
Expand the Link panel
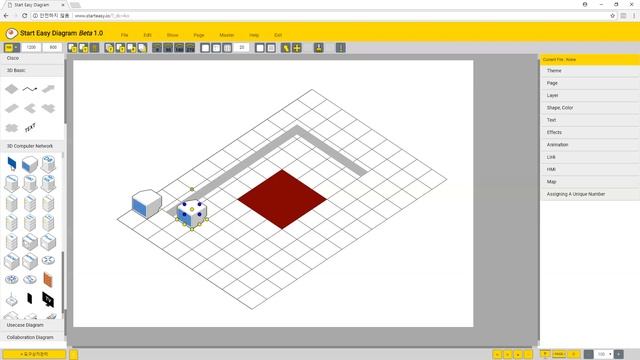[x=590, y=157]
